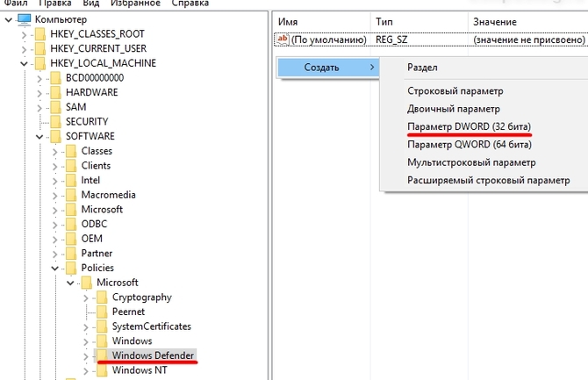Select the (По умолчанию) value row
Image resolution: width=588 pixels, height=380 pixels.
point(431,39)
